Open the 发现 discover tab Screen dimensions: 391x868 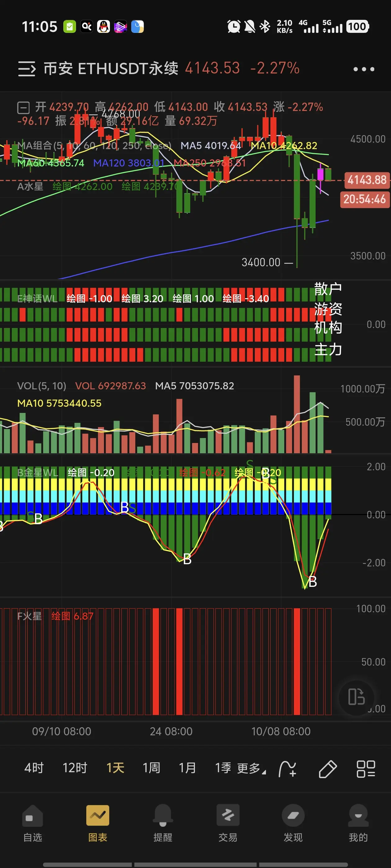tap(293, 824)
